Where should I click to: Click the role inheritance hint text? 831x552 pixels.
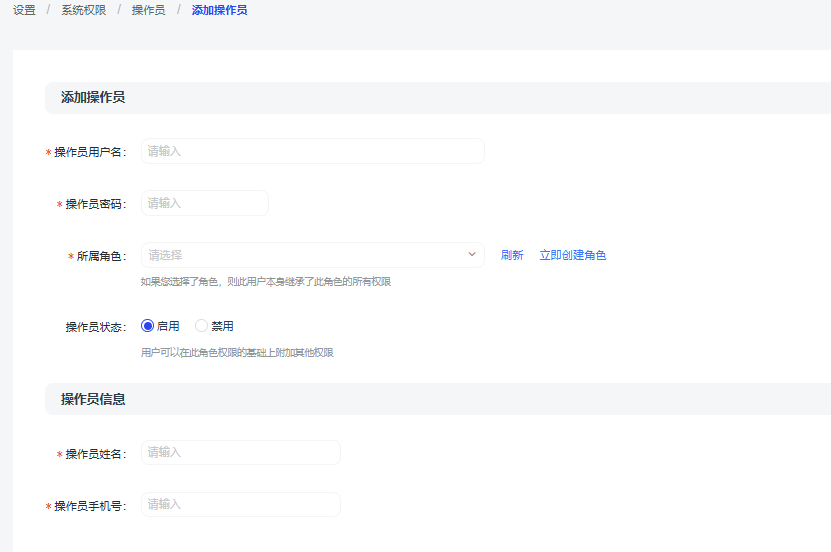pos(265,282)
